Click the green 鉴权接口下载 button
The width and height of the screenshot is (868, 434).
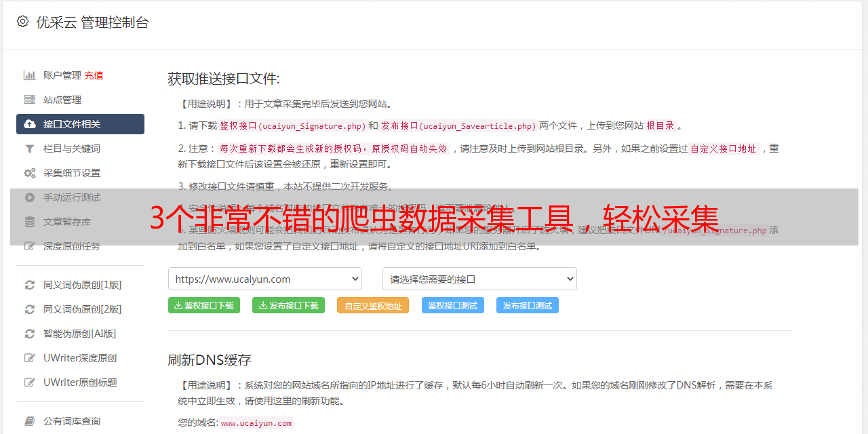[x=204, y=305]
